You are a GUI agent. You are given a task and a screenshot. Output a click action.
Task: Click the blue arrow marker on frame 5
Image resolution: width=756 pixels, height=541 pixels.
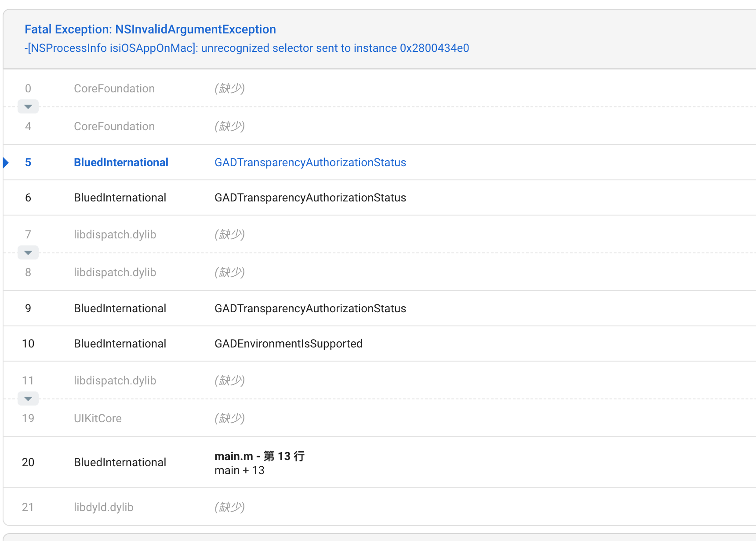6,162
